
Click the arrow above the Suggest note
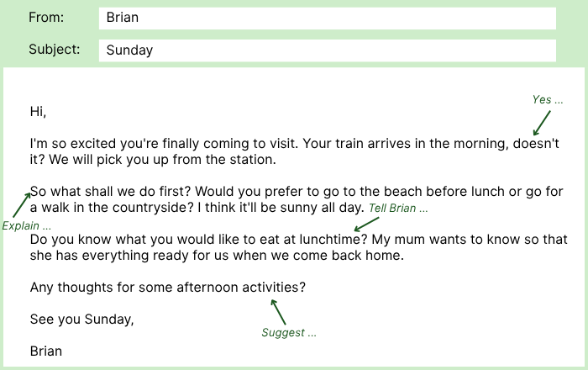[277, 311]
